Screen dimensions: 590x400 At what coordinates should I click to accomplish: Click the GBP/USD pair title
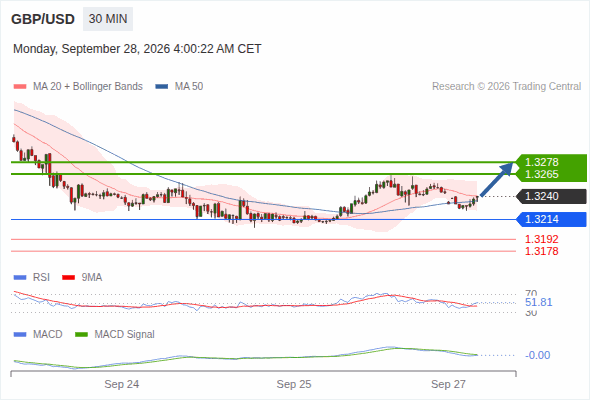(x=43, y=19)
